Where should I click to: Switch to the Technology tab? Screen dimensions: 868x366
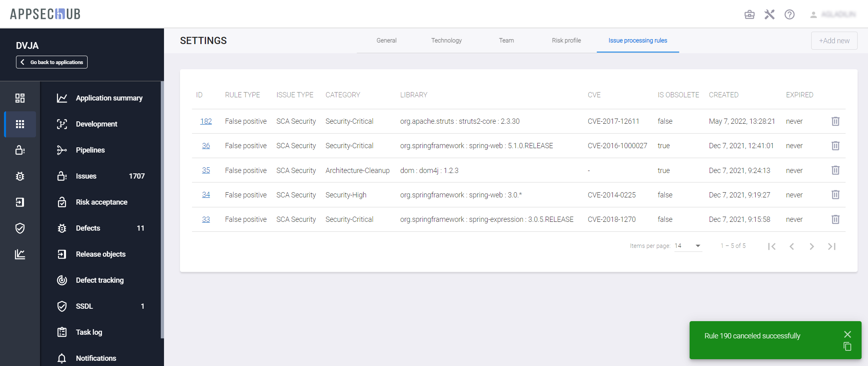click(x=446, y=40)
